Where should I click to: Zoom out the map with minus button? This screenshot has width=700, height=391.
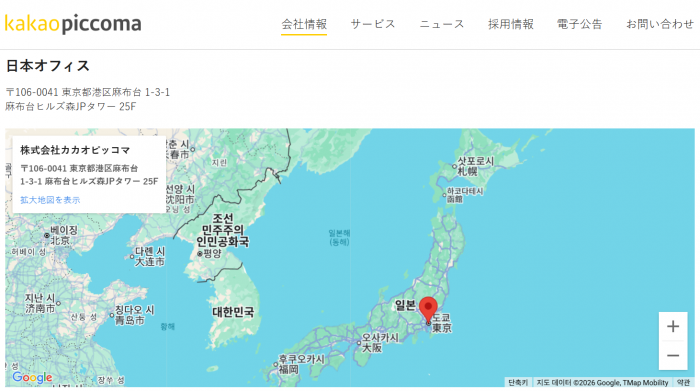click(x=673, y=356)
